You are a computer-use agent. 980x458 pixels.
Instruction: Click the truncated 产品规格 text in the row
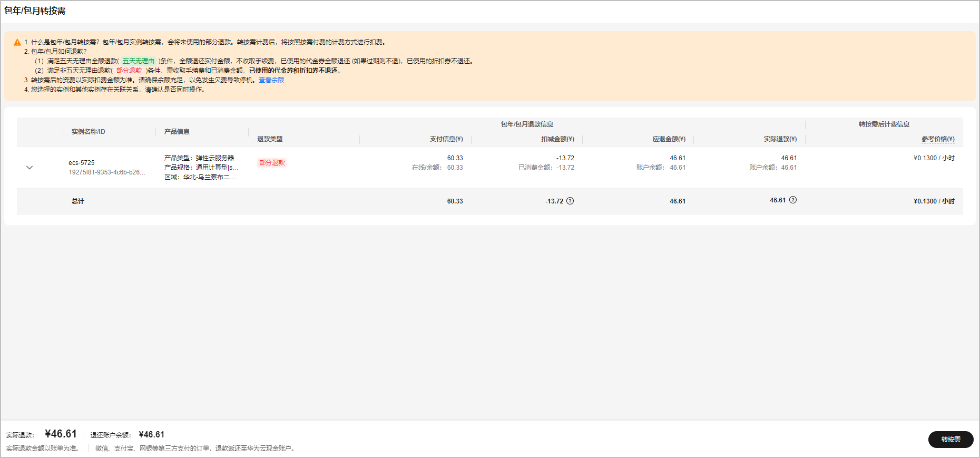pos(201,168)
